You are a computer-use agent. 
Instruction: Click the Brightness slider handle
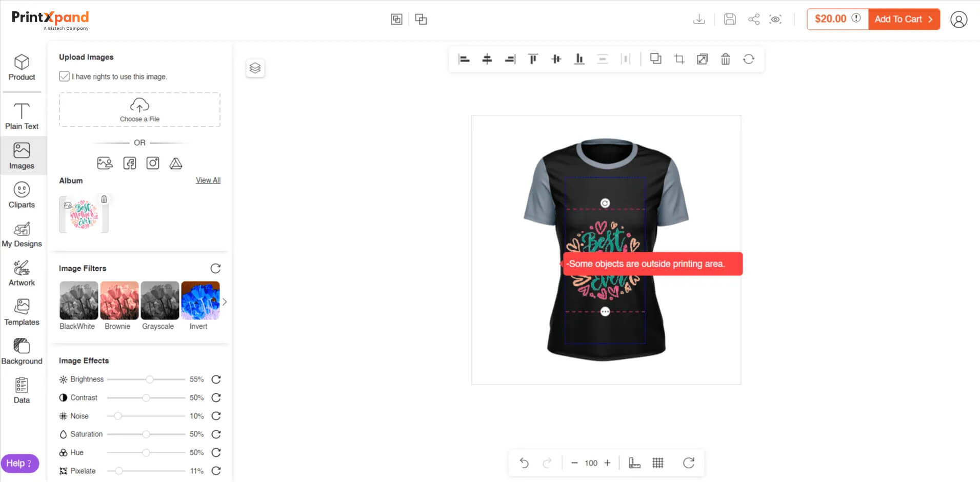pyautogui.click(x=149, y=379)
